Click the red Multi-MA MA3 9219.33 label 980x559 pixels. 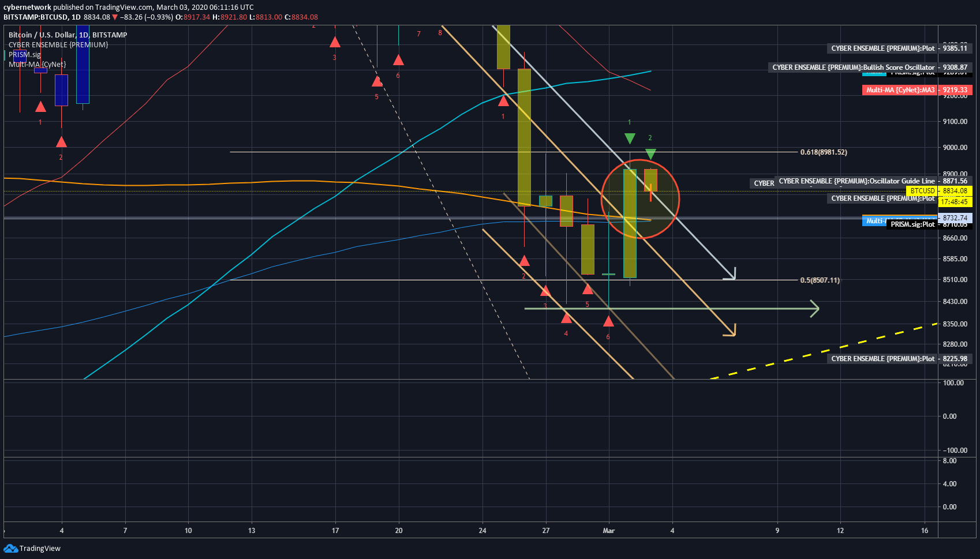(x=917, y=90)
